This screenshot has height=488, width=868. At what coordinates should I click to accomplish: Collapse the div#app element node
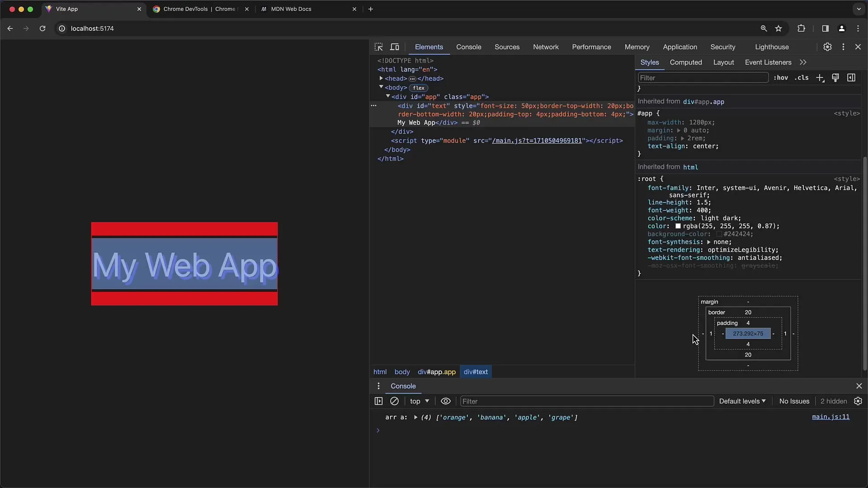388,96
